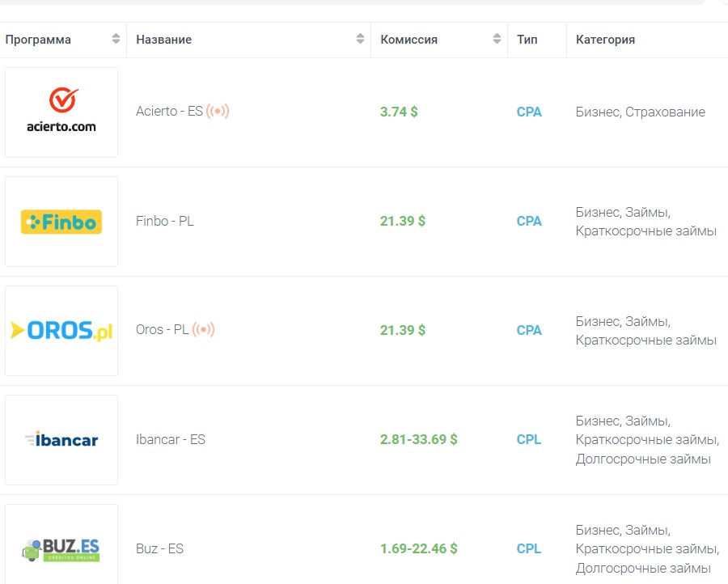Click the Категория column header
This screenshot has width=728, height=584.
pos(605,40)
